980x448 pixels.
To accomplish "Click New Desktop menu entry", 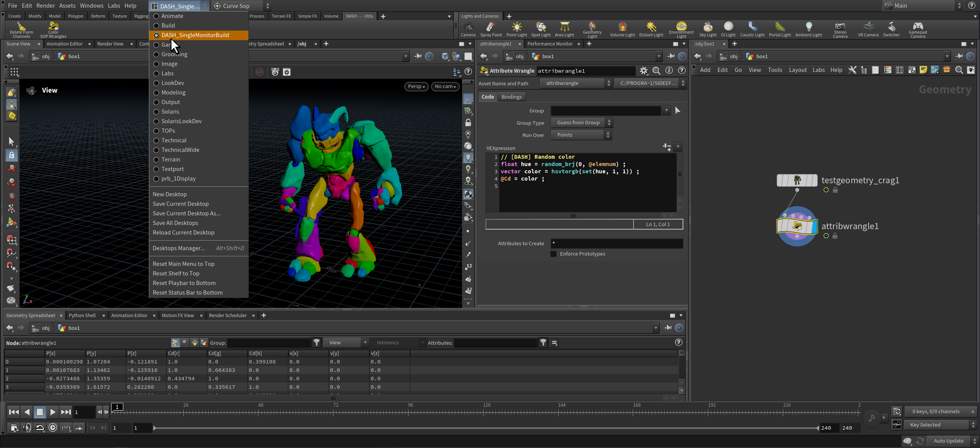I will tap(170, 194).
